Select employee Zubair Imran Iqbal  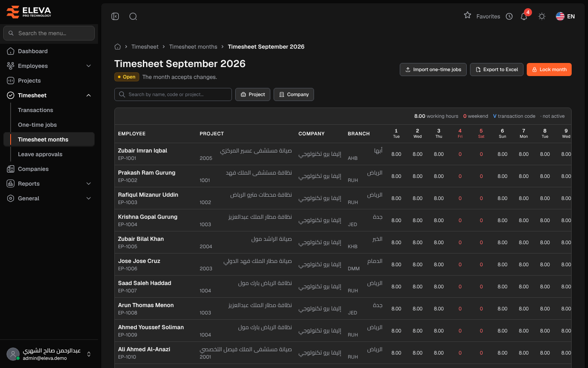point(143,150)
